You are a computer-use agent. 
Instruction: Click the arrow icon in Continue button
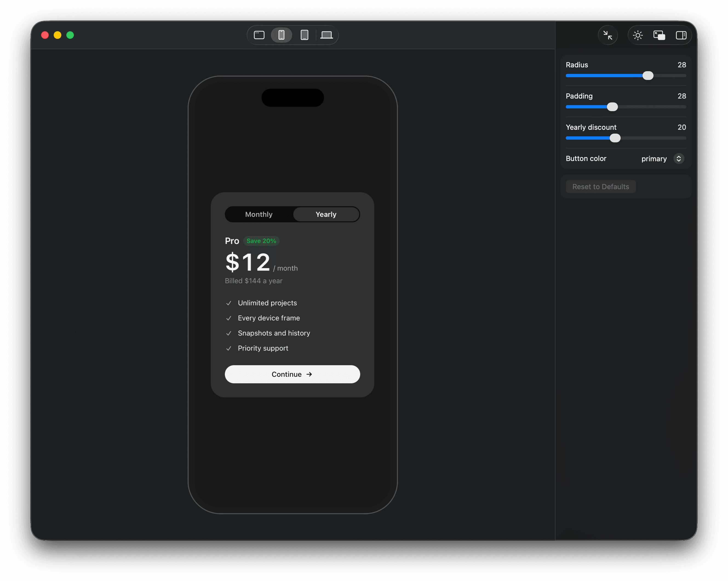(309, 374)
